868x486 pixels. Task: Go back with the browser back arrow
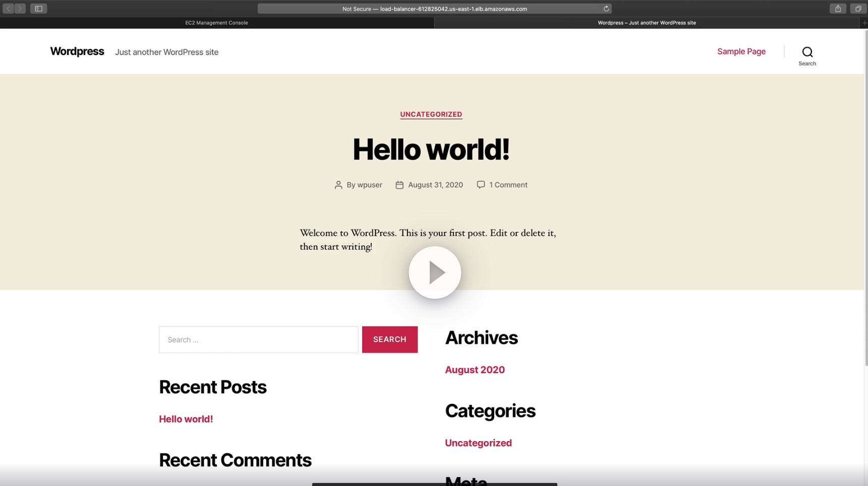click(x=9, y=9)
